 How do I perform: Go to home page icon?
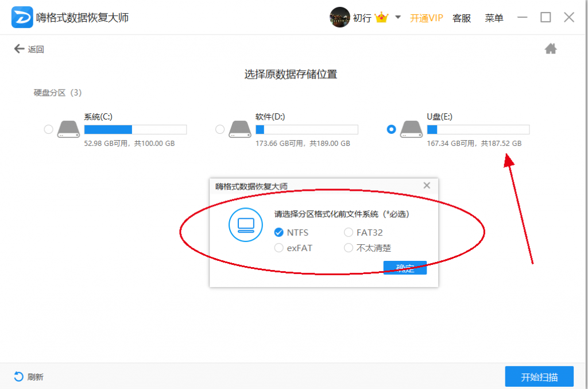tap(551, 49)
